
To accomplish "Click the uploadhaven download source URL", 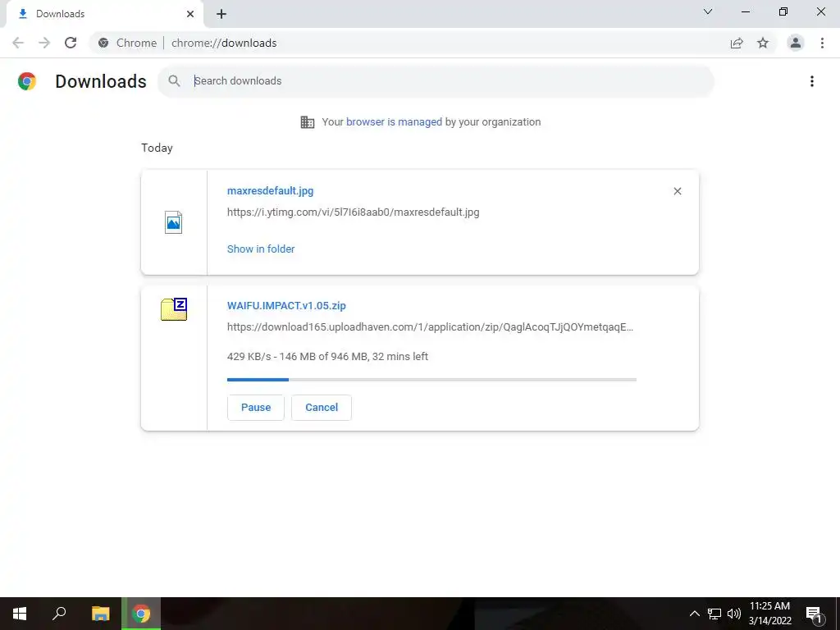I will coord(430,326).
